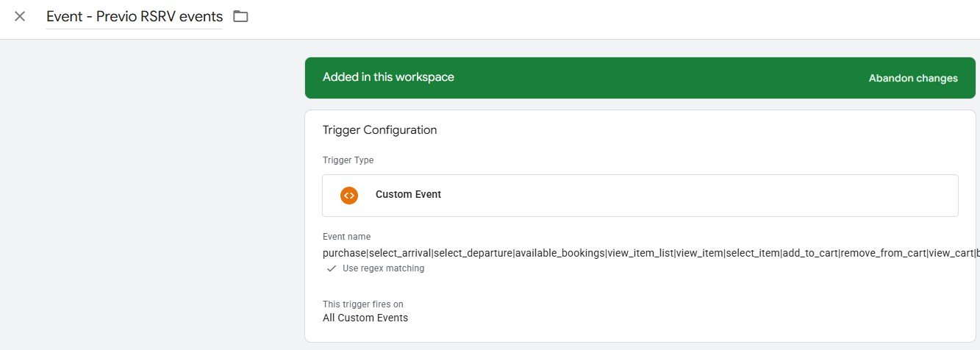Click the 'Use regex matching' label
Viewport: 980px width, 350px height.
tap(383, 268)
